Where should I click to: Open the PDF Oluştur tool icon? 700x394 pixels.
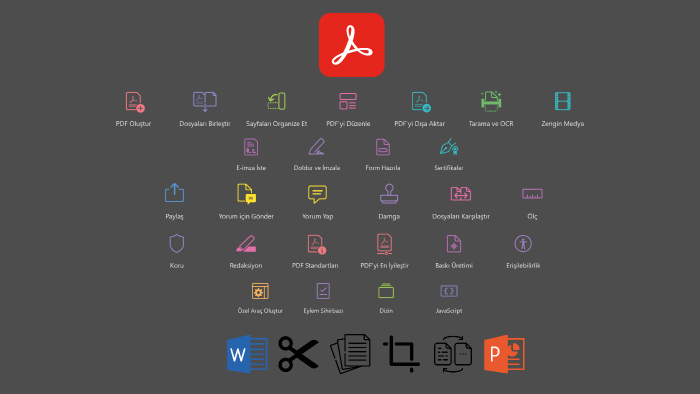pyautogui.click(x=135, y=102)
